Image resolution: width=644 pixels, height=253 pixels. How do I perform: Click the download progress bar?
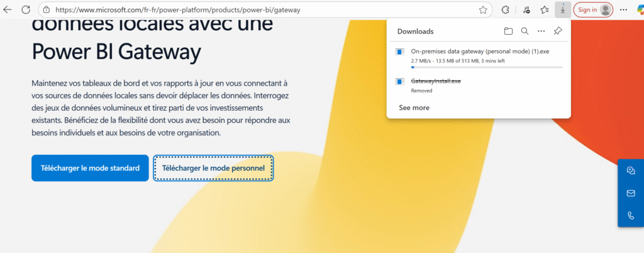pyautogui.click(x=487, y=67)
